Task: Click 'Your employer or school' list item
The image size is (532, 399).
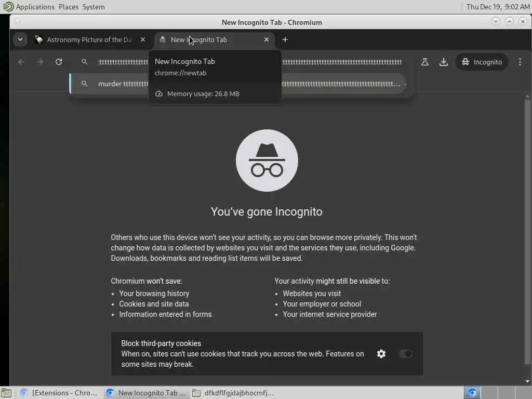Action: (x=322, y=304)
